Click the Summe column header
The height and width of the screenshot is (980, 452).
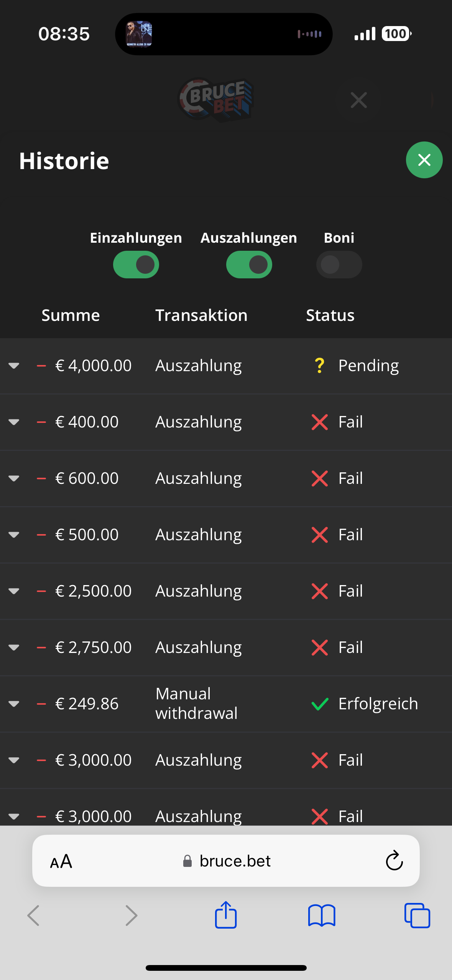coord(71,316)
